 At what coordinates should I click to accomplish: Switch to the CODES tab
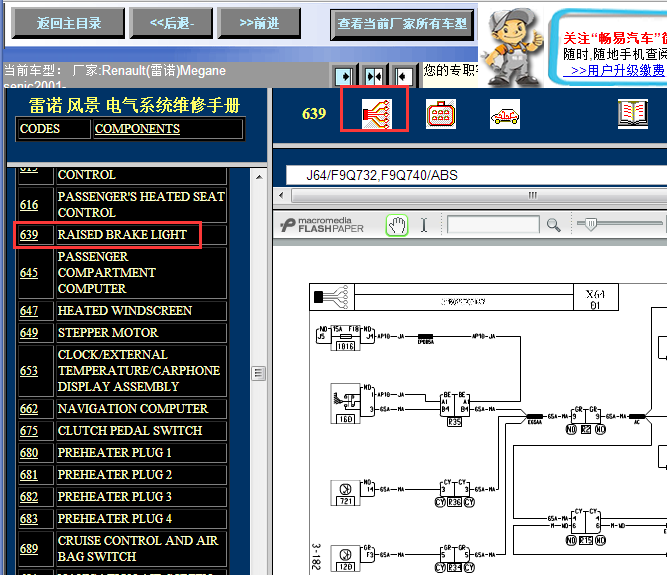click(40, 128)
